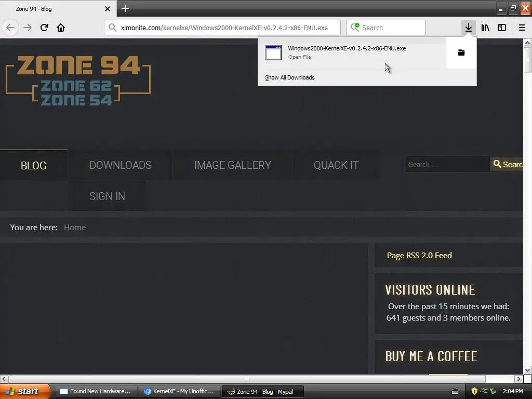The height and width of the screenshot is (399, 532).
Task: Click the network connection tray icon
Action: pyautogui.click(x=484, y=391)
